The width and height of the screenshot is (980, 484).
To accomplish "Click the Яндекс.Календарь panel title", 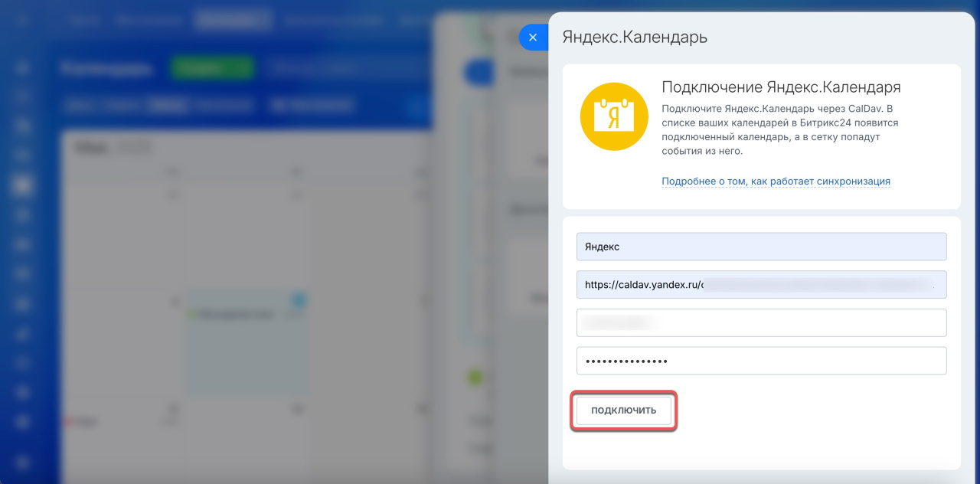I will [635, 37].
